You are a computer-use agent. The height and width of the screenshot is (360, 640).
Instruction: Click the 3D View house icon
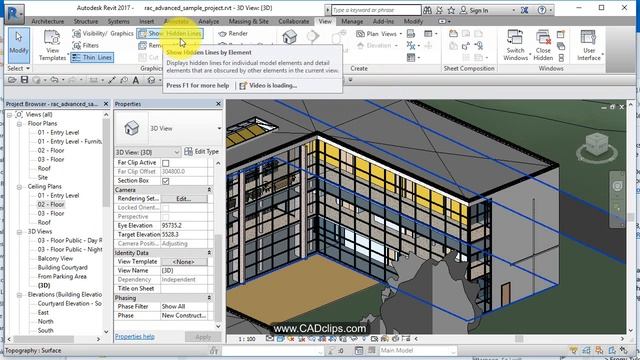pyautogui.click(x=289, y=37)
